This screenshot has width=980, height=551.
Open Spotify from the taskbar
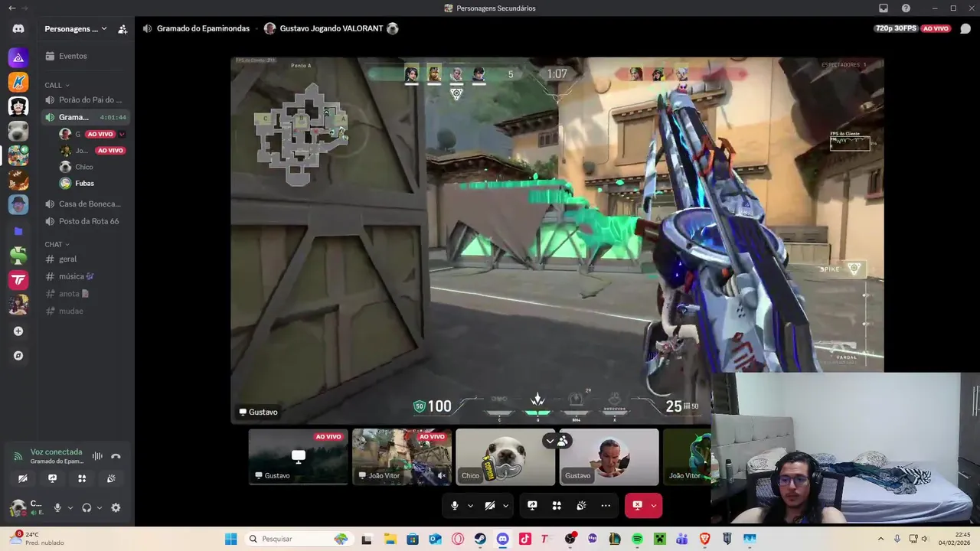pyautogui.click(x=637, y=539)
